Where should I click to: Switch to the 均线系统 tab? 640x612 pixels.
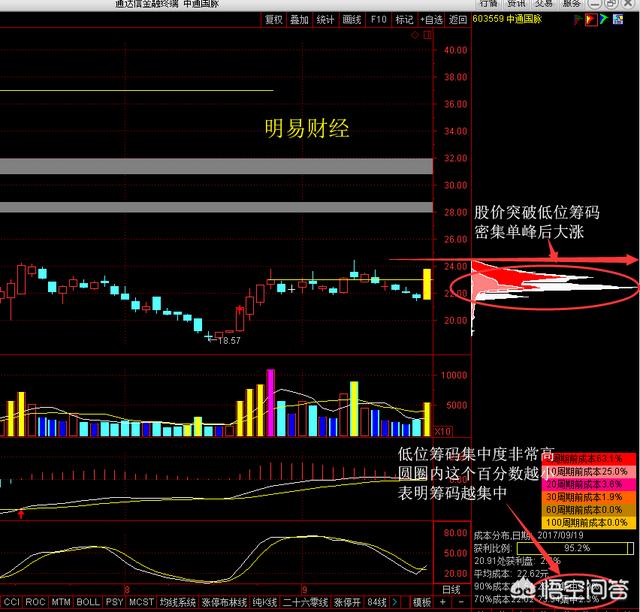(x=178, y=602)
